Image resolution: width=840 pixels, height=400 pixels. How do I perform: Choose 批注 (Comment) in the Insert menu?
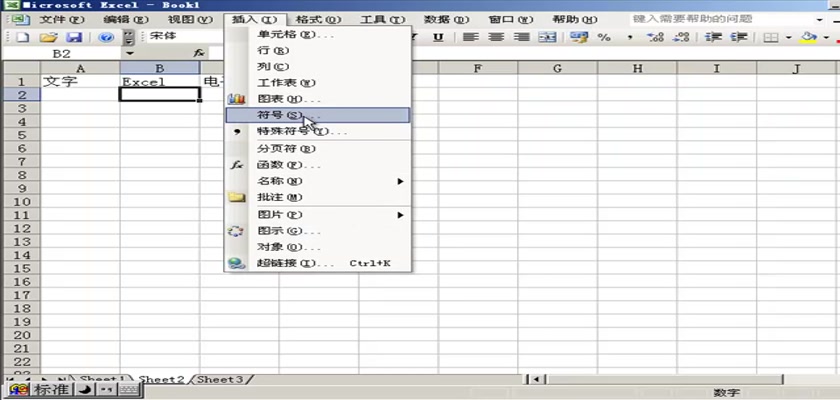(318, 197)
